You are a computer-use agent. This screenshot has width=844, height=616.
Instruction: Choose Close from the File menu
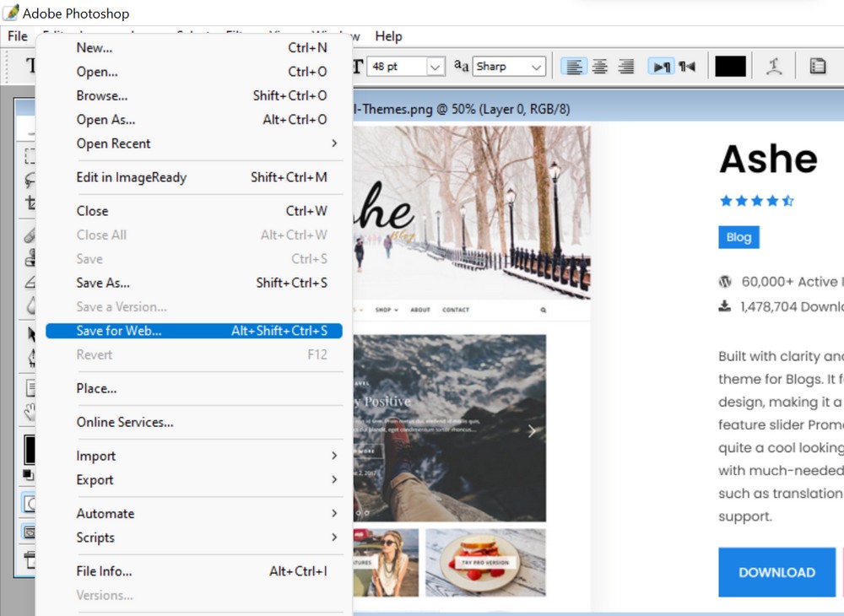tap(194, 211)
